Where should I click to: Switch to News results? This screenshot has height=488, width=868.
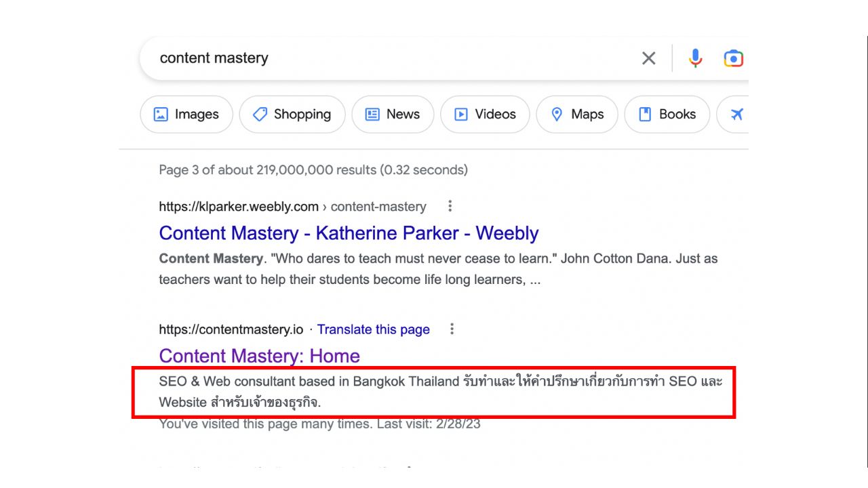point(393,115)
